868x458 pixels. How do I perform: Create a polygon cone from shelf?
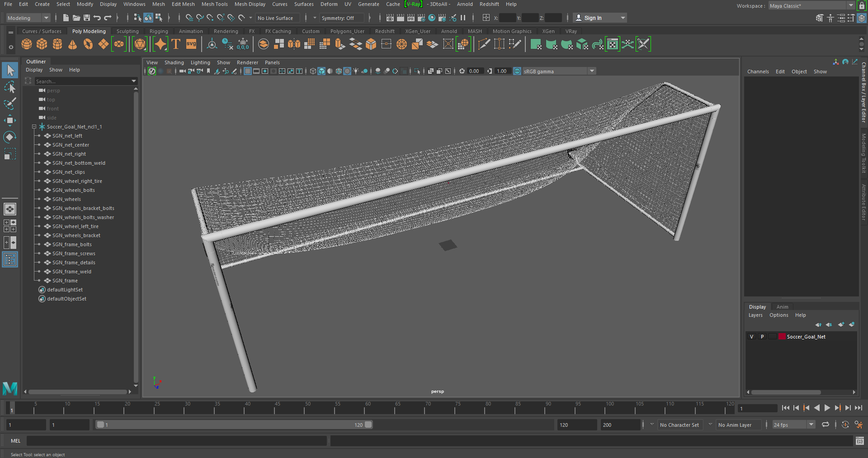[x=72, y=44]
